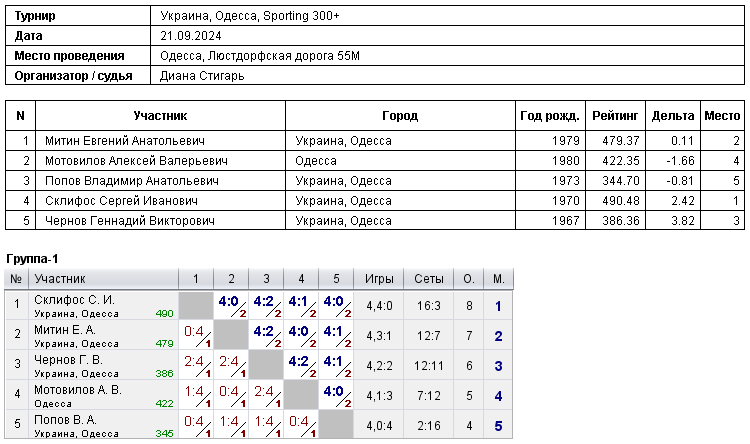This screenshot has width=750, height=444.
Task: Click sets total 2:16
Action: click(x=429, y=426)
